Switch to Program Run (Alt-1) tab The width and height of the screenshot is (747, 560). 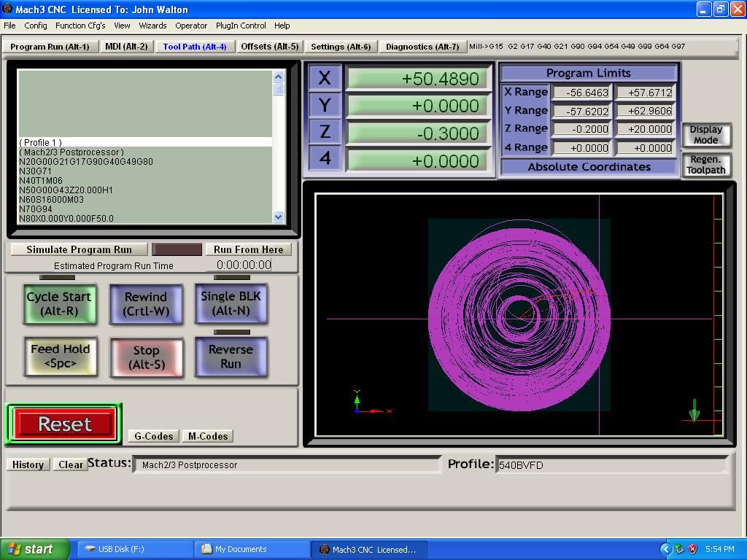pyautogui.click(x=50, y=47)
